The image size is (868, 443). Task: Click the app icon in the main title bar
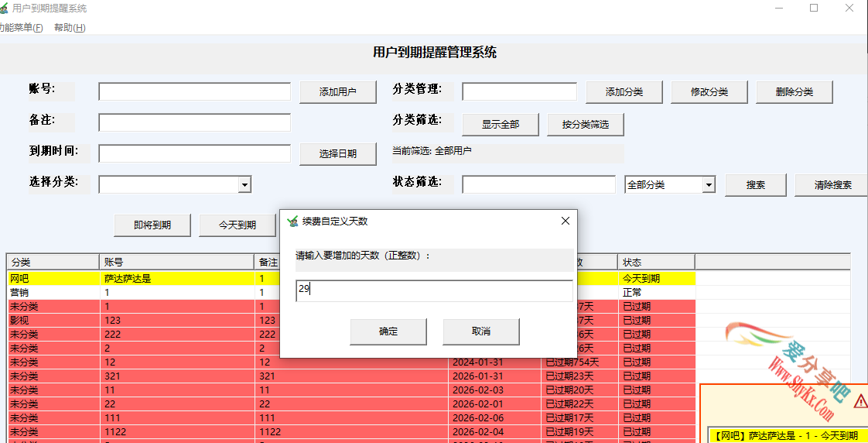tap(3, 9)
